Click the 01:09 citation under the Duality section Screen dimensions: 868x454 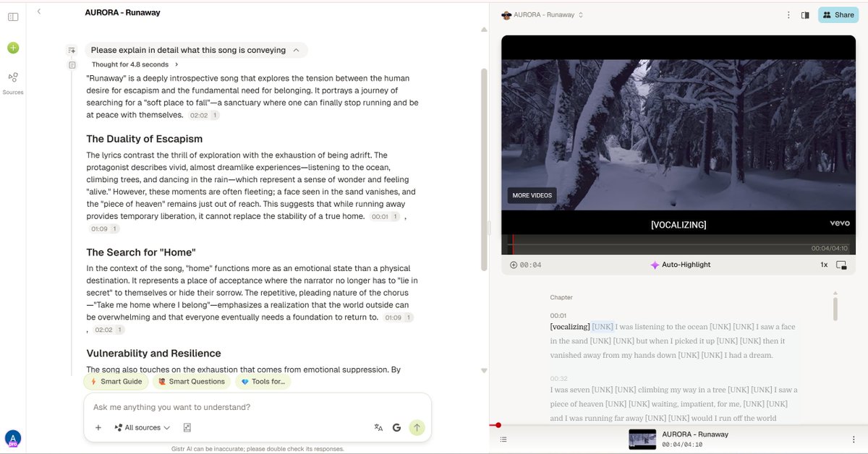(x=104, y=229)
